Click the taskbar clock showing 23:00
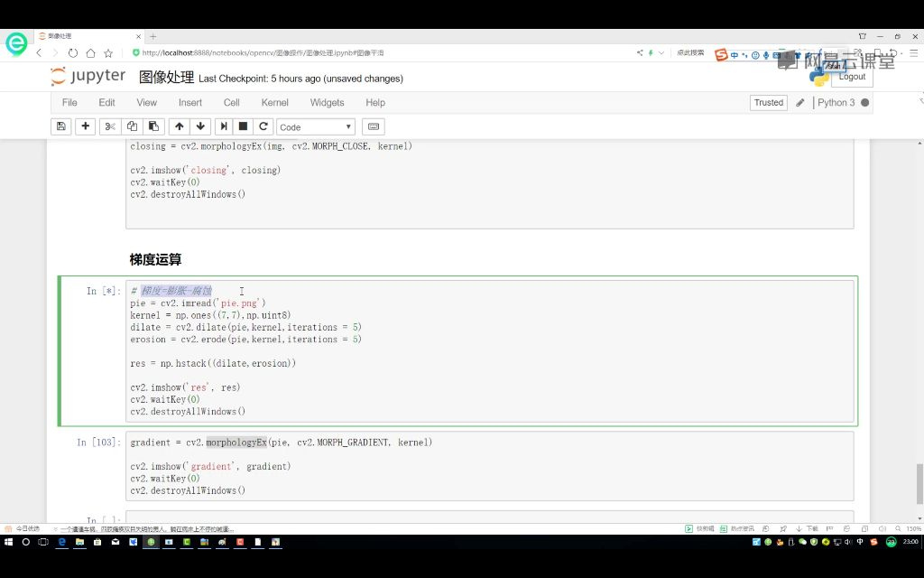Viewport: 924px width, 578px height. 911,542
